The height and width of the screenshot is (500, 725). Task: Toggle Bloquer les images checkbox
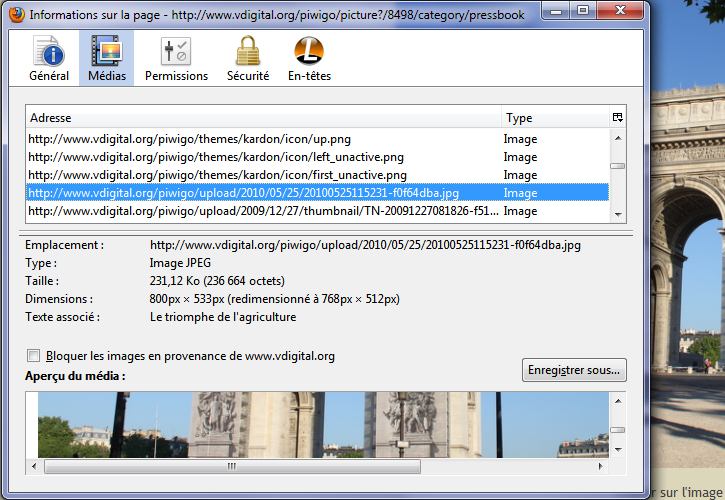[x=35, y=356]
